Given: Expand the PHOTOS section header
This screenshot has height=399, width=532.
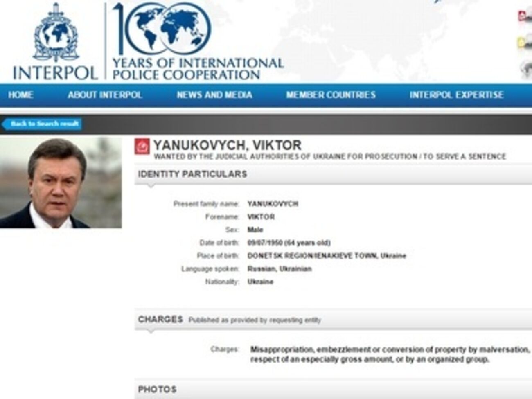Looking at the screenshot, I should point(333,389).
